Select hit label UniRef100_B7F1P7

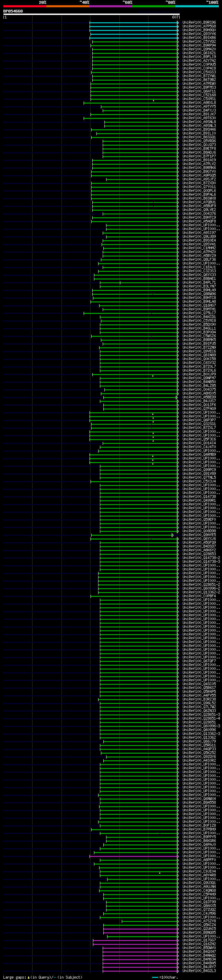click(199, 156)
